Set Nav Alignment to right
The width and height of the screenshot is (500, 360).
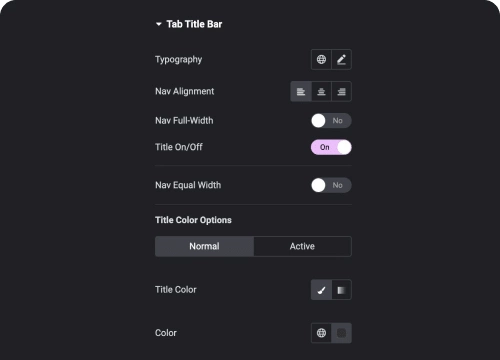pyautogui.click(x=342, y=91)
